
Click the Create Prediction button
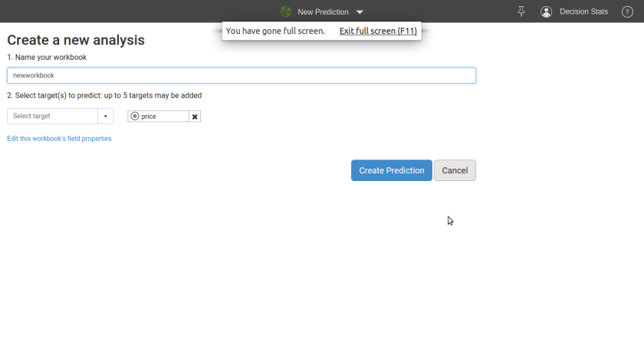click(x=391, y=170)
